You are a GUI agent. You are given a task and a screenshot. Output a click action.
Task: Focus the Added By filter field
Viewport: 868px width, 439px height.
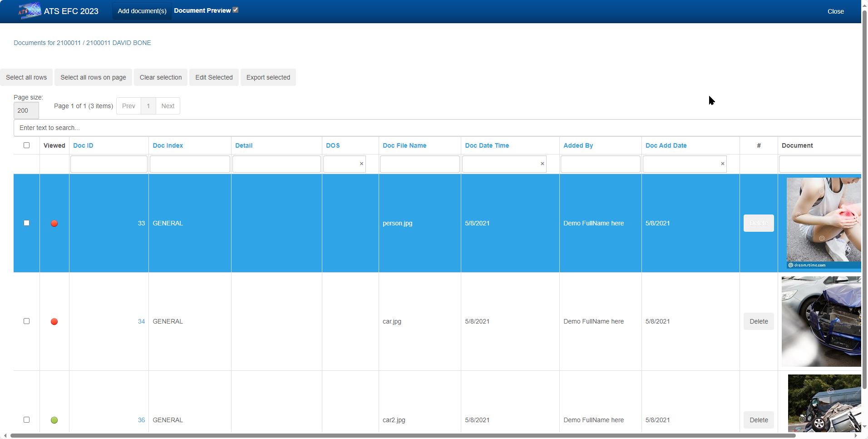coord(600,164)
